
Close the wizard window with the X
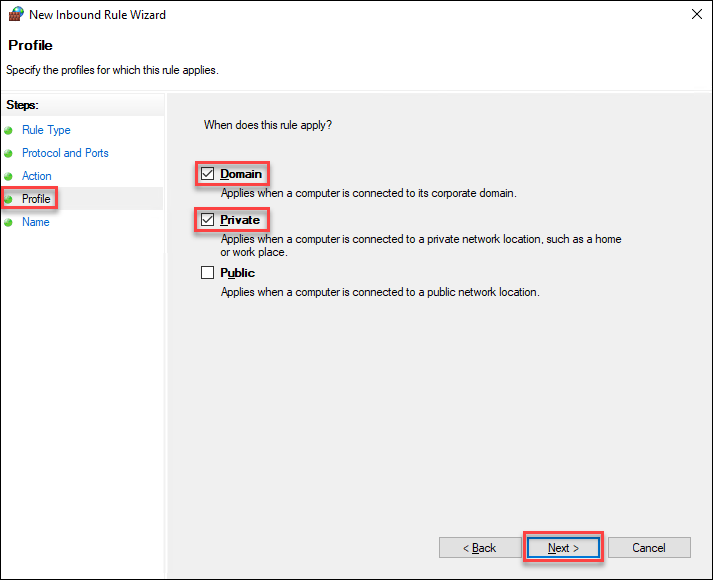click(x=695, y=15)
